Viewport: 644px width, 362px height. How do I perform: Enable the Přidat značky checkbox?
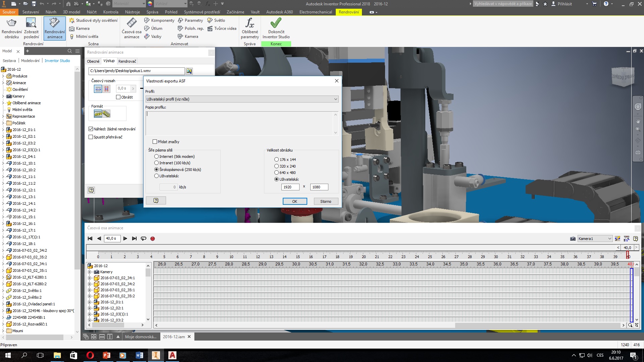click(155, 142)
